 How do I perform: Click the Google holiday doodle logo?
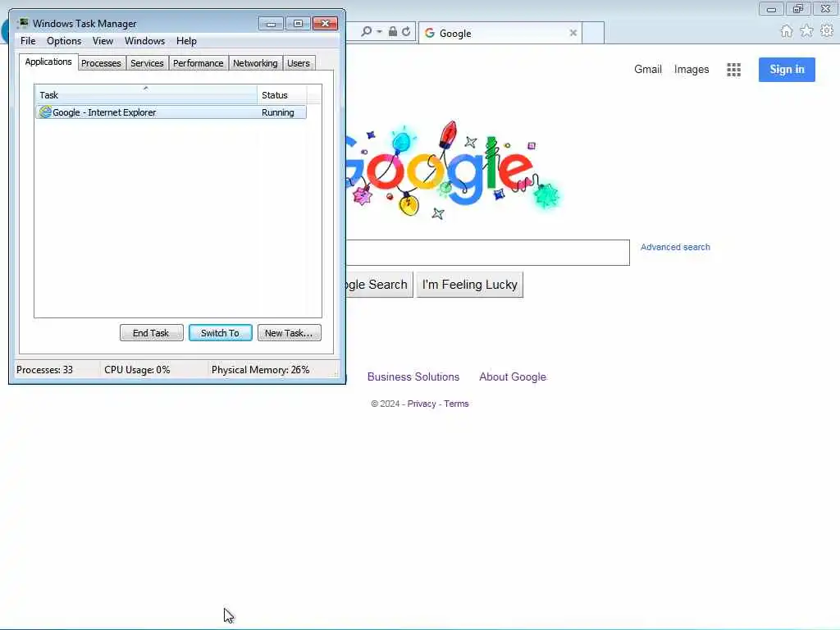pyautogui.click(x=453, y=171)
